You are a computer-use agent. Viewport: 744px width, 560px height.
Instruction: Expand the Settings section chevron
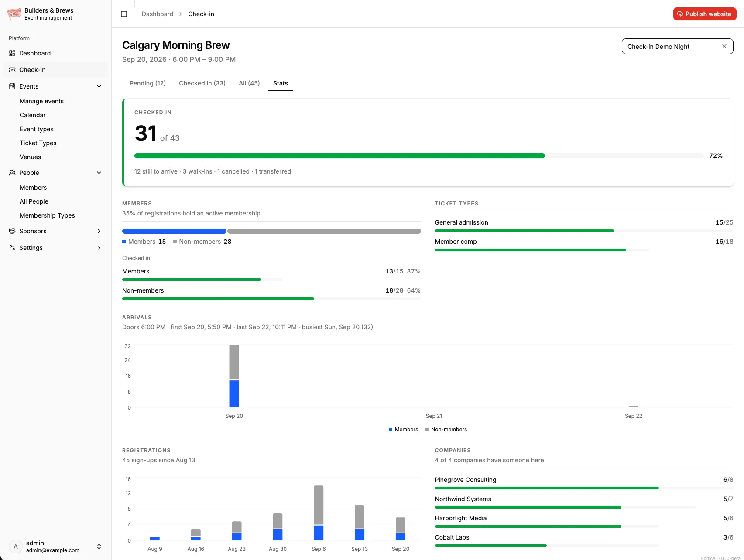(x=99, y=248)
